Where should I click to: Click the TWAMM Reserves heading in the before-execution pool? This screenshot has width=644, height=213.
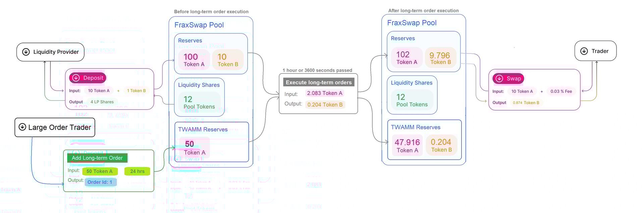203,129
